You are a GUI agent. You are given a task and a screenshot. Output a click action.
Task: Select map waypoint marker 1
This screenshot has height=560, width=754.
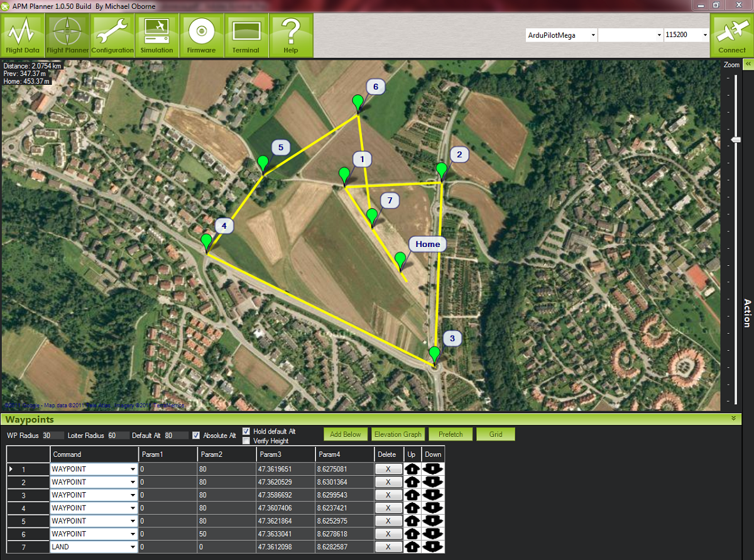tap(344, 175)
